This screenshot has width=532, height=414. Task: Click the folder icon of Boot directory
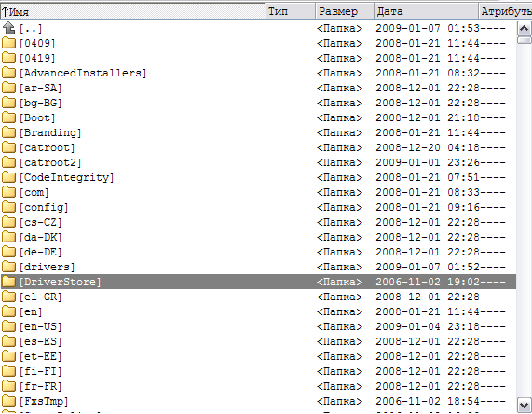click(8, 117)
